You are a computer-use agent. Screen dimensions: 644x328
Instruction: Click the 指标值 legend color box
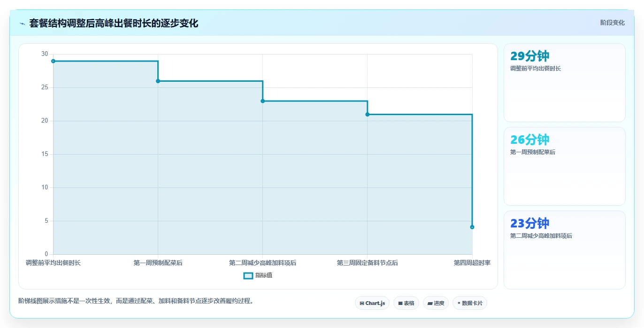[x=248, y=275]
